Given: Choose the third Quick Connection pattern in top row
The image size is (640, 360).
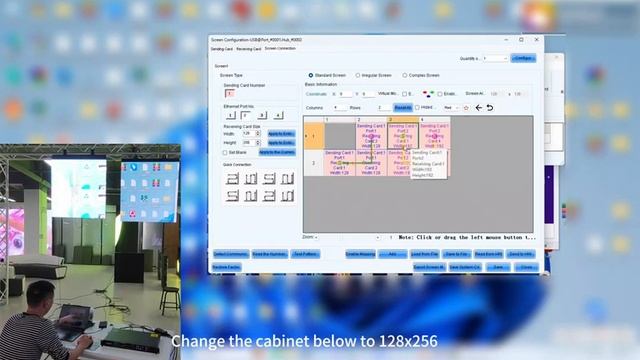Looking at the screenshot, I should point(269,178).
